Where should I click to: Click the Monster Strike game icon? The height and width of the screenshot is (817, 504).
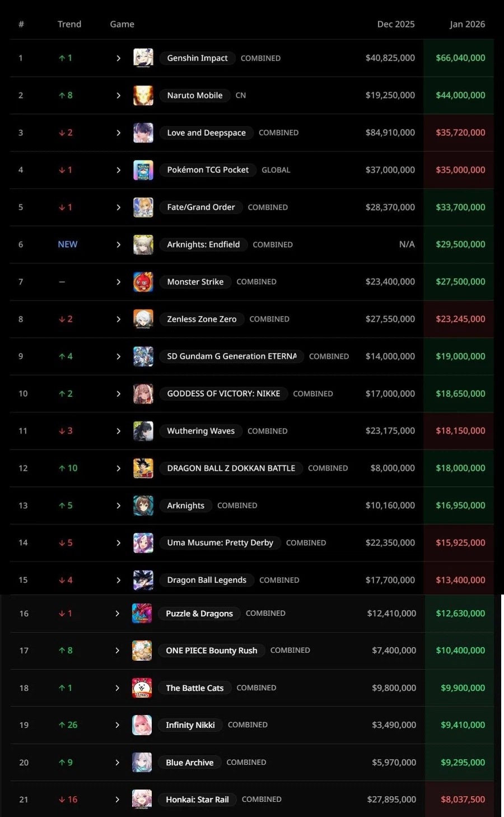(x=143, y=282)
